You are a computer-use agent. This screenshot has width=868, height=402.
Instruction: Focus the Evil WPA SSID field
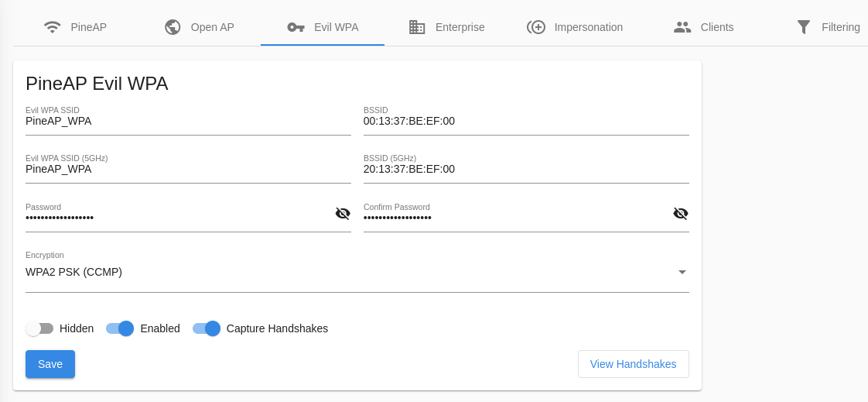(x=188, y=121)
